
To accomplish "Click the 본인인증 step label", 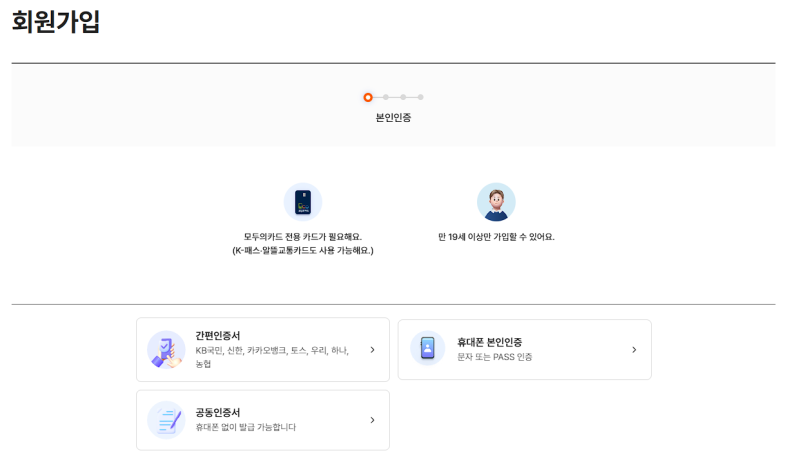I will point(393,117).
